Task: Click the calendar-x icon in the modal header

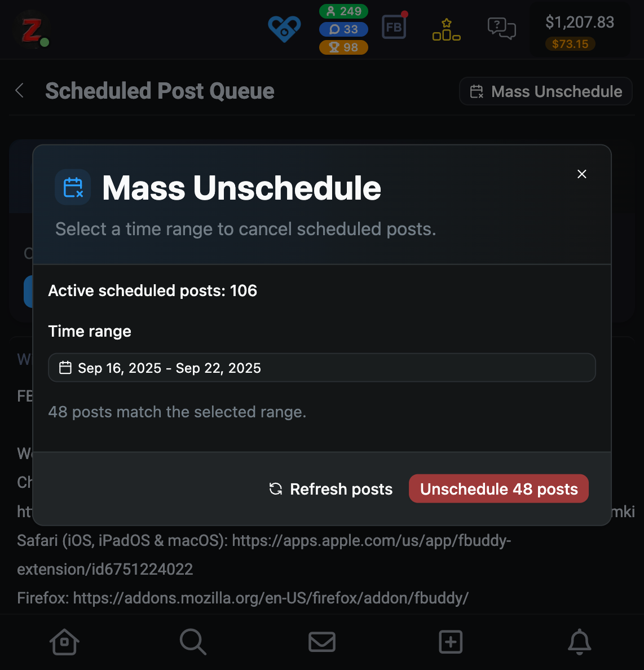Action: point(72,187)
